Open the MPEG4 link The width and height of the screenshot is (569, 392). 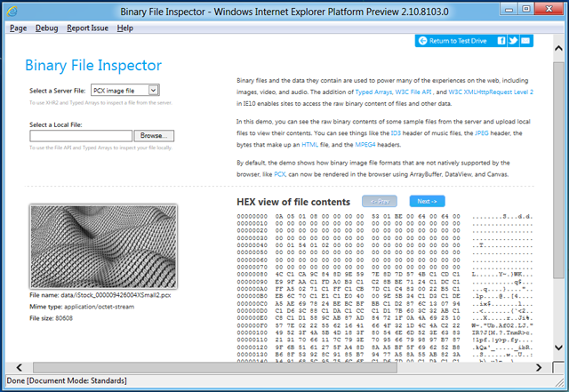(365, 145)
